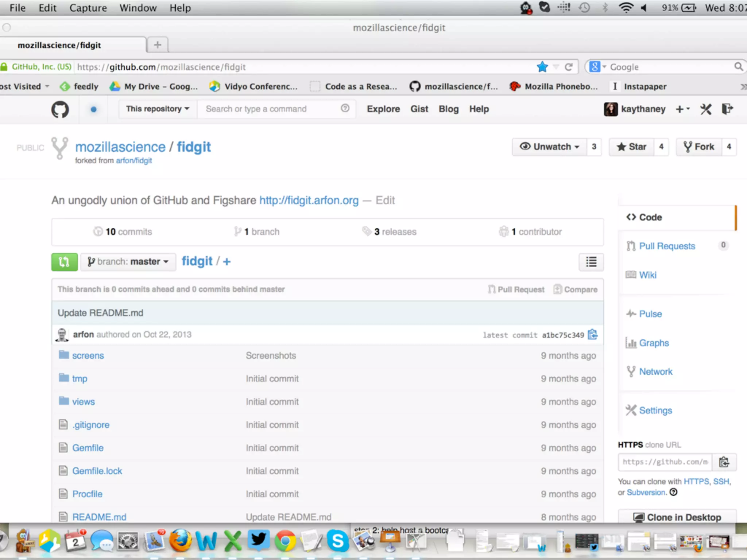Open the arfon/fidgit forked-from link
This screenshot has width=747, height=560.
134,161
